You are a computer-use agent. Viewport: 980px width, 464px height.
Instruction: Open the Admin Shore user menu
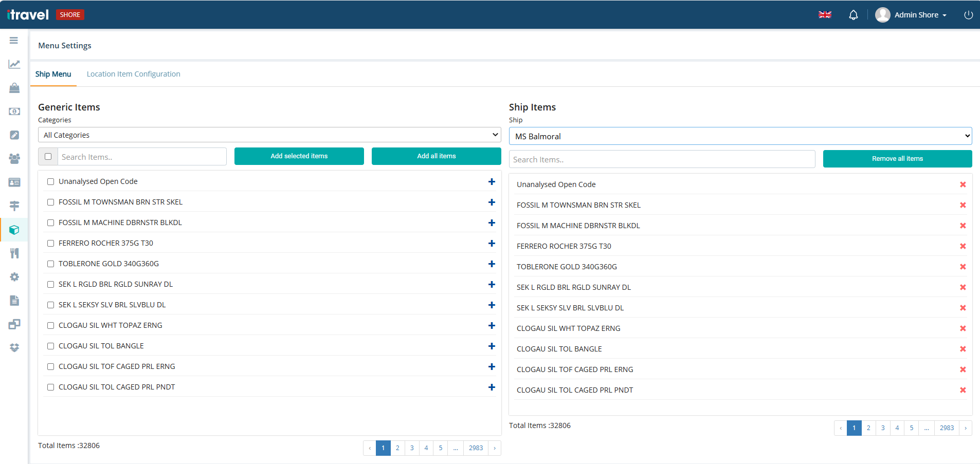point(911,15)
